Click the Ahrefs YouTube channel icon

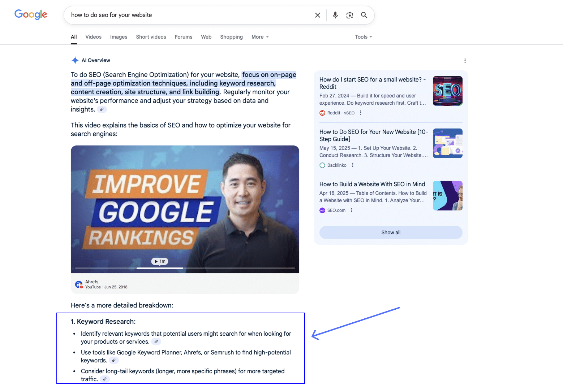(79, 284)
